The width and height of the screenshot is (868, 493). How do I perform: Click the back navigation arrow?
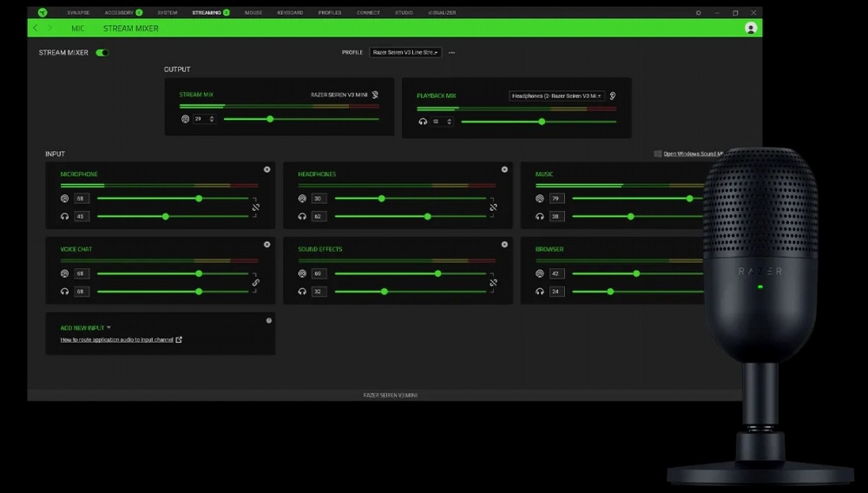[36, 28]
